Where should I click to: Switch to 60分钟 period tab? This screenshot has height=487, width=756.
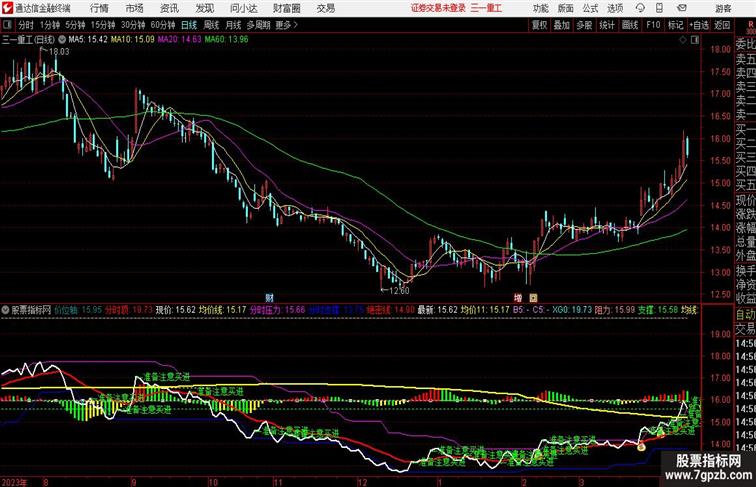pyautogui.click(x=163, y=25)
